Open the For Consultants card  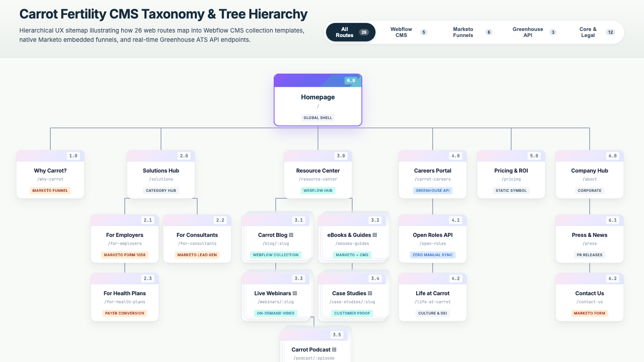click(197, 239)
